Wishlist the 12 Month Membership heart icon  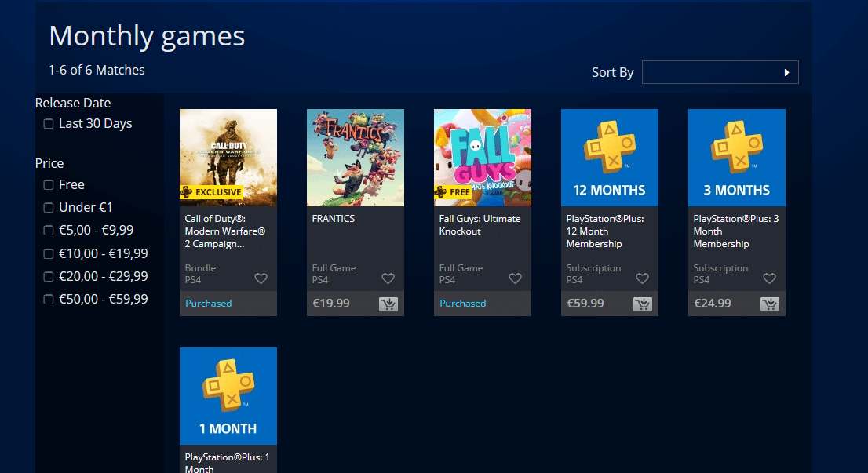pos(642,278)
